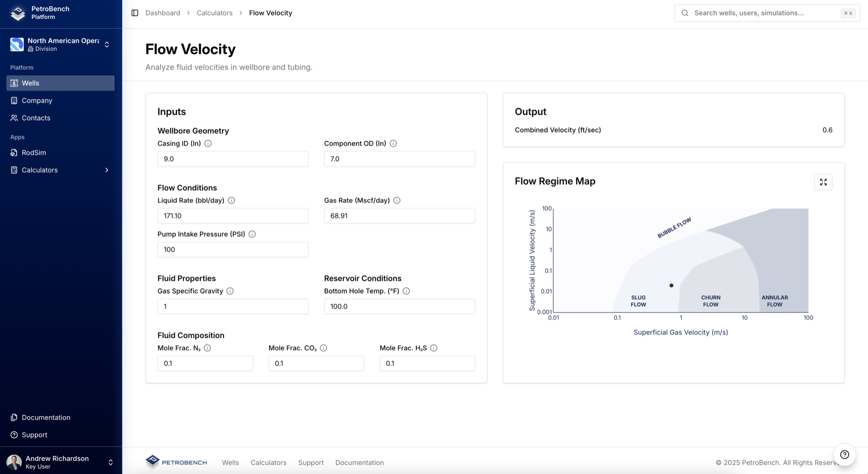Click the data point on the Flow Regime Map
Image resolution: width=868 pixels, height=474 pixels.
click(671, 285)
